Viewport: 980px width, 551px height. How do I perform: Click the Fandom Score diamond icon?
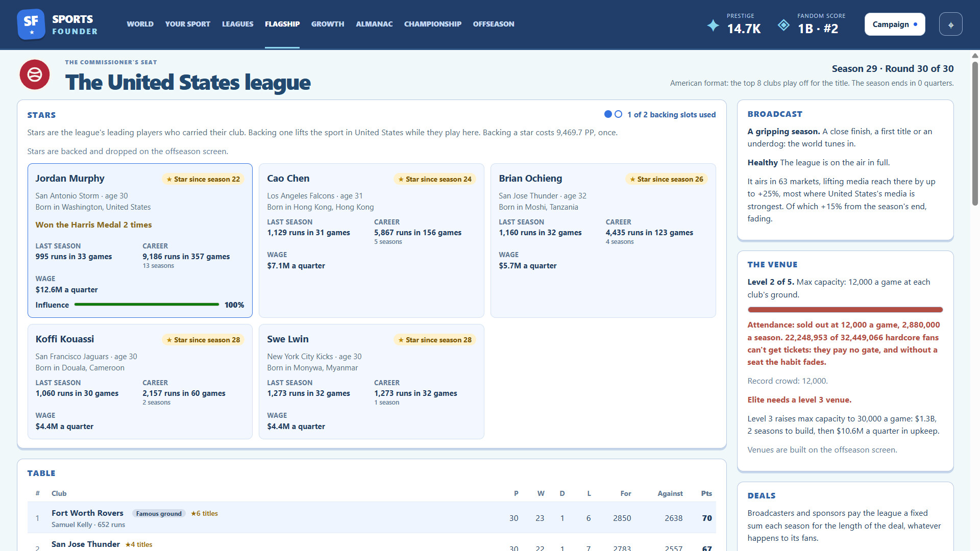783,25
